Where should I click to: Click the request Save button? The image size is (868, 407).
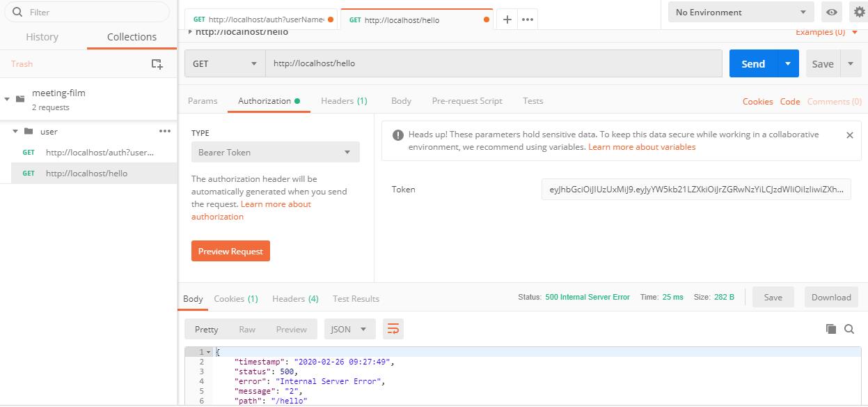coord(823,63)
